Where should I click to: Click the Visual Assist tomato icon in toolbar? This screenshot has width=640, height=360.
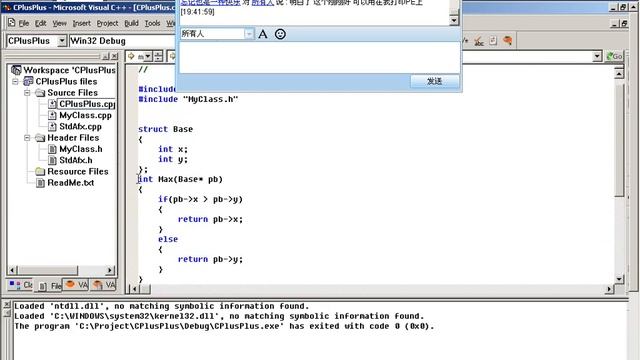[507, 40]
